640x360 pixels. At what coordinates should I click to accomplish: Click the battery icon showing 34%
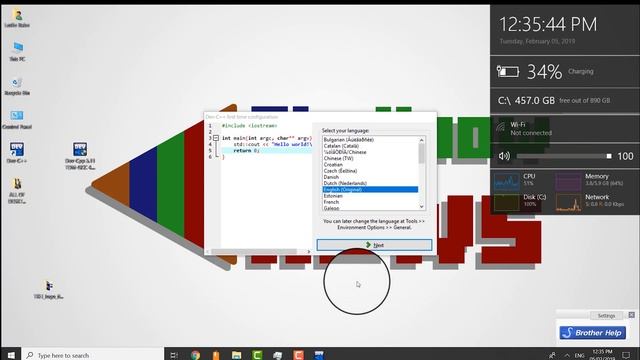pos(508,71)
